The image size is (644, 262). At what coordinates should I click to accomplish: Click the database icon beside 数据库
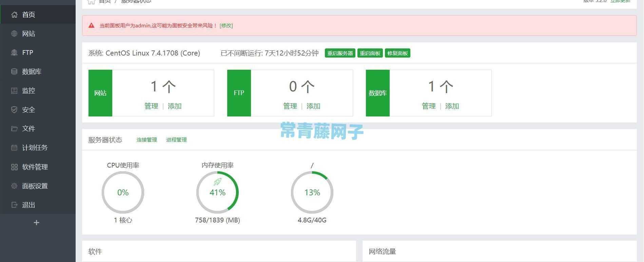point(14,71)
